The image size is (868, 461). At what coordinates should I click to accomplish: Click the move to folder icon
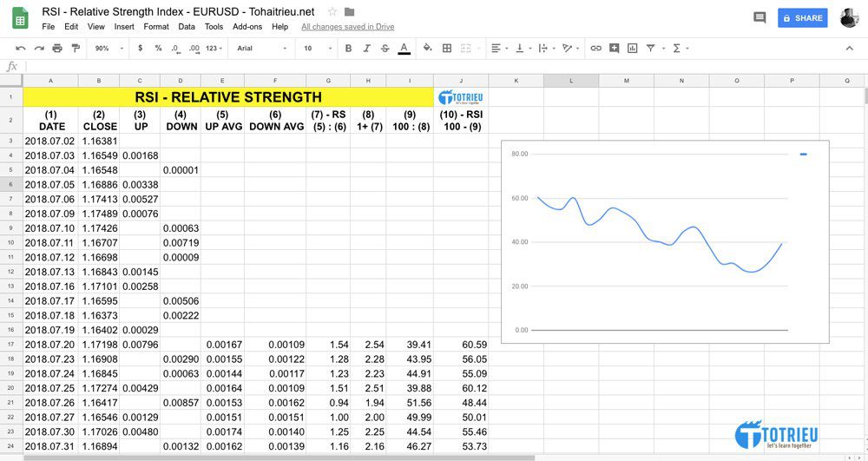point(349,11)
